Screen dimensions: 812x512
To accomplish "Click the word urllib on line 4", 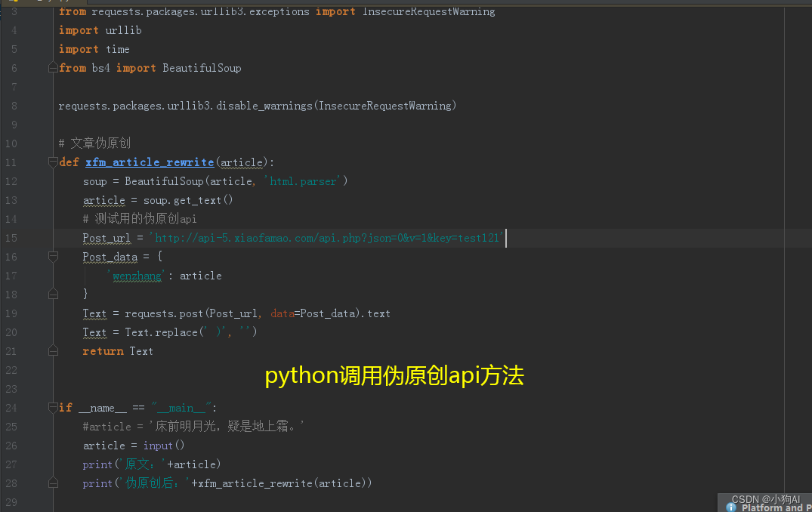I will [x=123, y=30].
